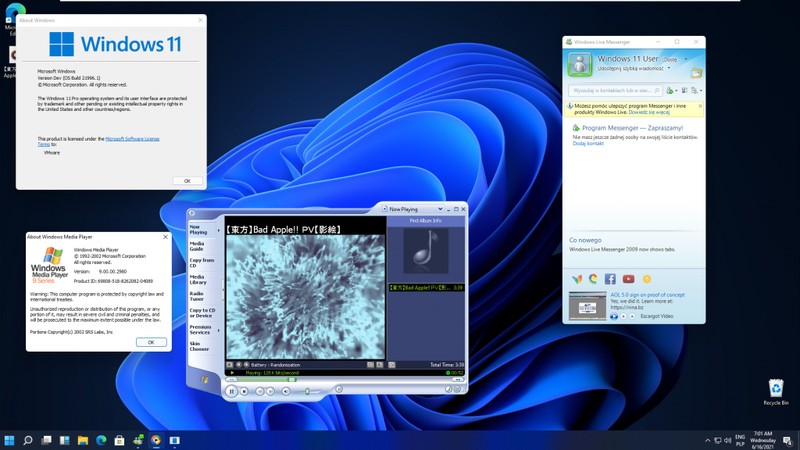The image size is (800, 450).
Task: Select previous visualization in Media Player
Action: tap(238, 365)
